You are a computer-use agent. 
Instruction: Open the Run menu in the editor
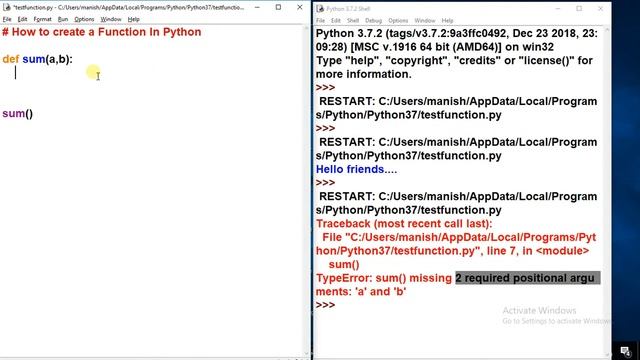pos(63,19)
